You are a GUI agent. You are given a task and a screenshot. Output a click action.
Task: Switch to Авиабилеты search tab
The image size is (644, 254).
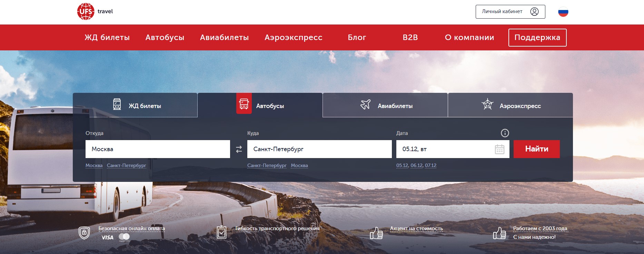(385, 105)
